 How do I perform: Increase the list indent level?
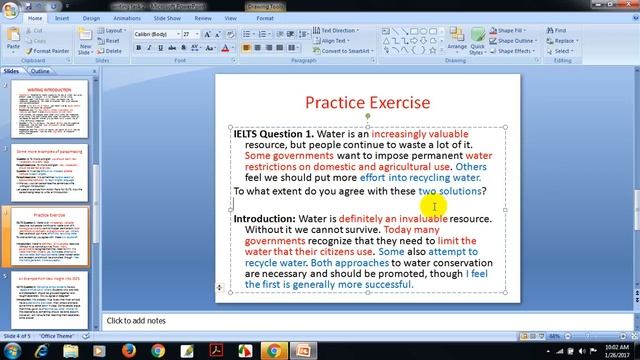coord(291,34)
